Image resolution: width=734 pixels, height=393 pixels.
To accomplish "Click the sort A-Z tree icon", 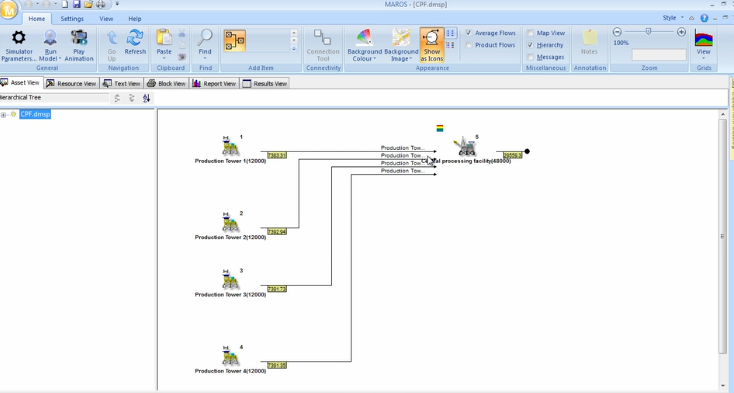I will click(x=147, y=98).
